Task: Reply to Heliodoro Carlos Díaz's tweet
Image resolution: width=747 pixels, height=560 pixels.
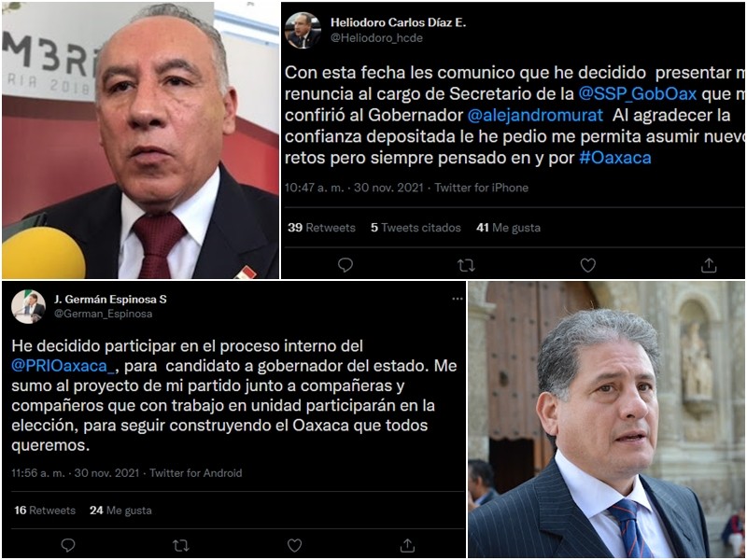Action: tap(345, 265)
